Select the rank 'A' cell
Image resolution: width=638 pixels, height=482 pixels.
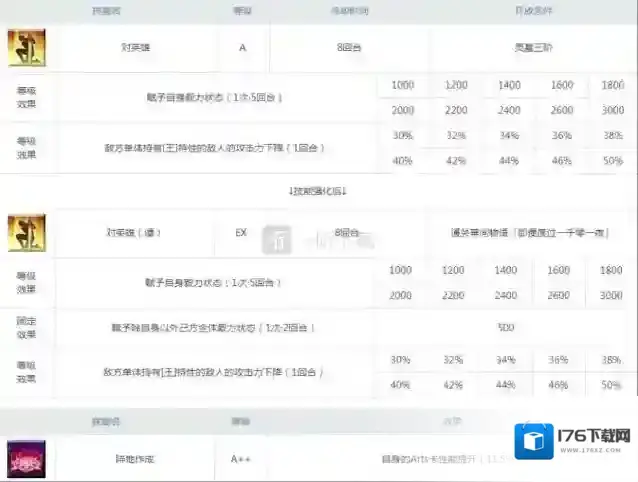coord(243,48)
